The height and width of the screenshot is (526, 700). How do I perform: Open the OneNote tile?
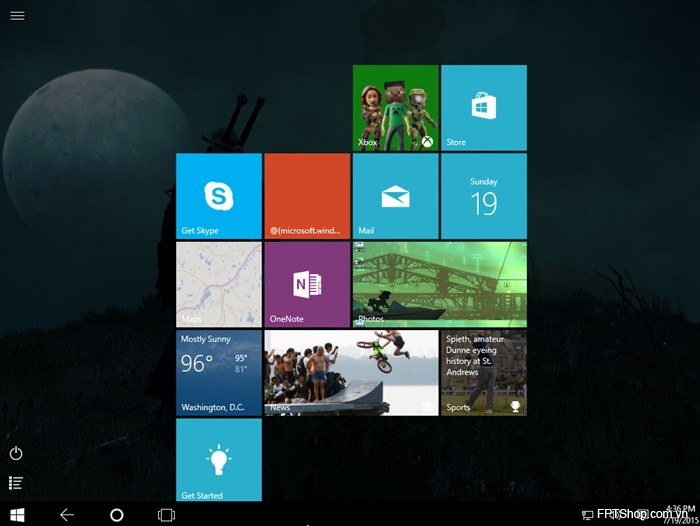point(307,284)
